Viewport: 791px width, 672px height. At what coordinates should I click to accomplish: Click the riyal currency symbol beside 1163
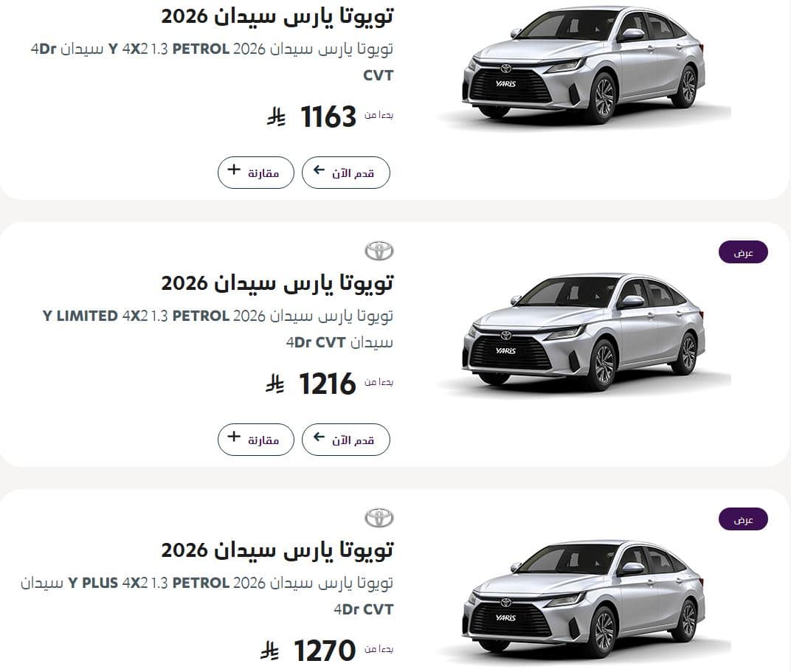click(276, 117)
